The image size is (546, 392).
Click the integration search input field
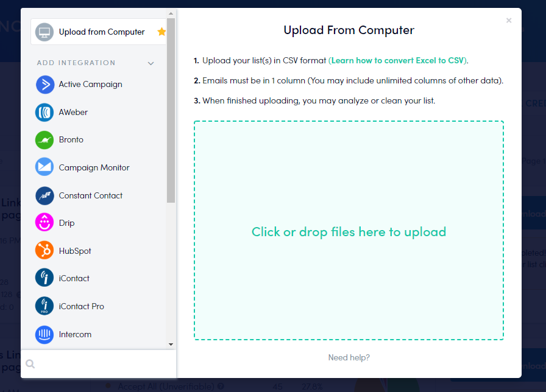point(104,364)
